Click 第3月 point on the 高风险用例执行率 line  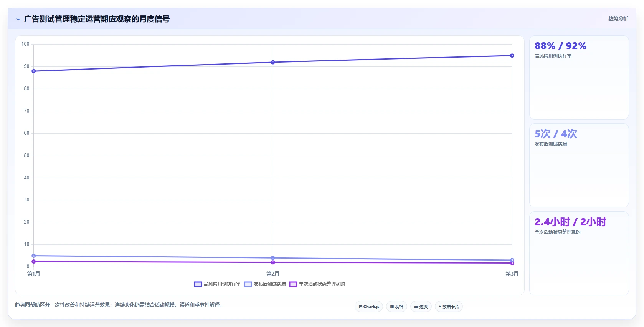512,56
